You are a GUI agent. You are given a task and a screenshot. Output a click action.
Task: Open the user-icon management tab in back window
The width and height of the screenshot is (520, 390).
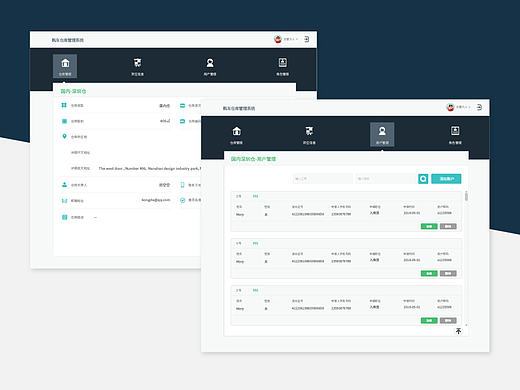click(210, 66)
